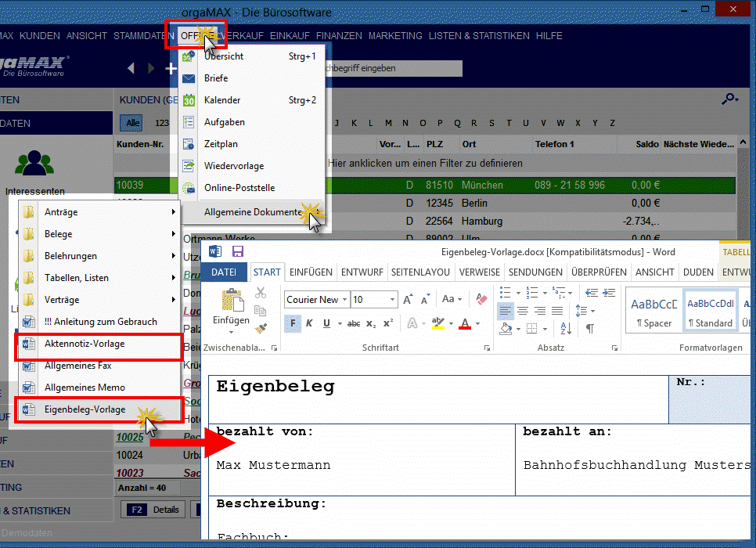Open the DATEI tab in Word
Screen dimensions: 756x548
(224, 272)
